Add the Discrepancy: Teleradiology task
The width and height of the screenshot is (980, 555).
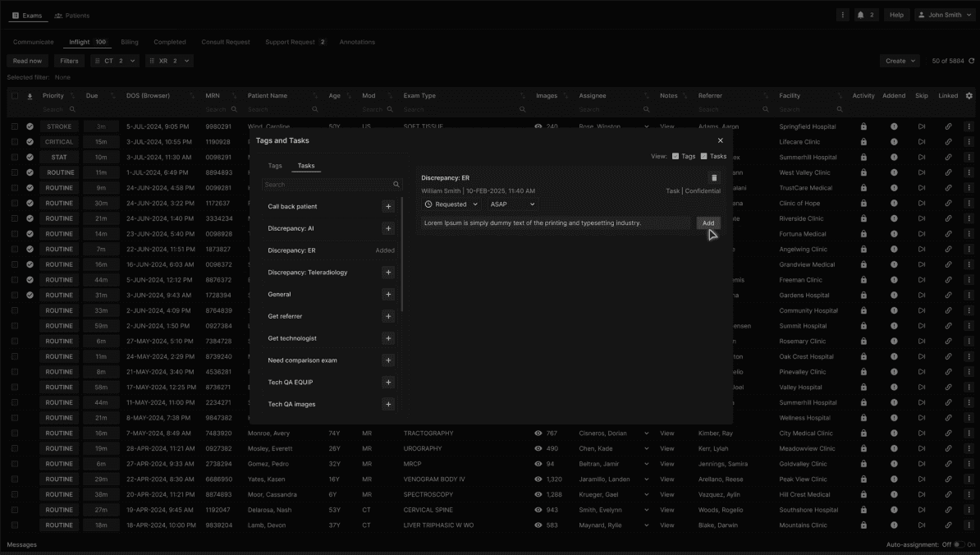pos(388,273)
